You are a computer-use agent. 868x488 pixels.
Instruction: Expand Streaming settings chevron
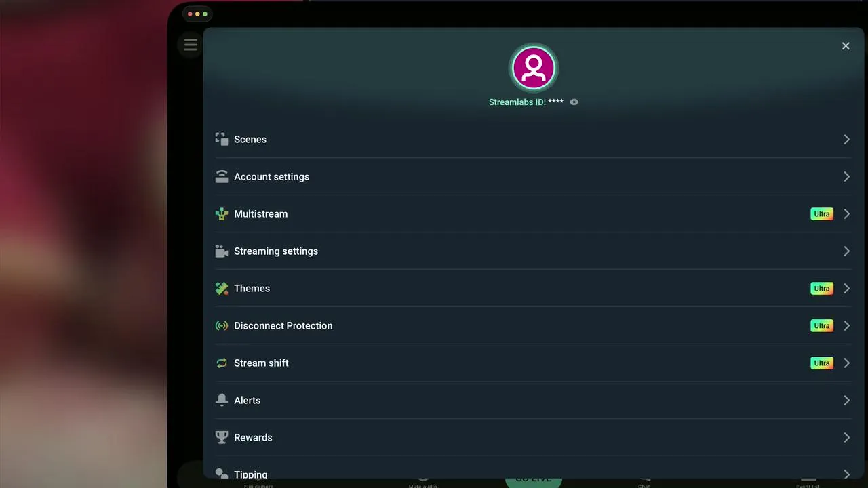point(846,251)
